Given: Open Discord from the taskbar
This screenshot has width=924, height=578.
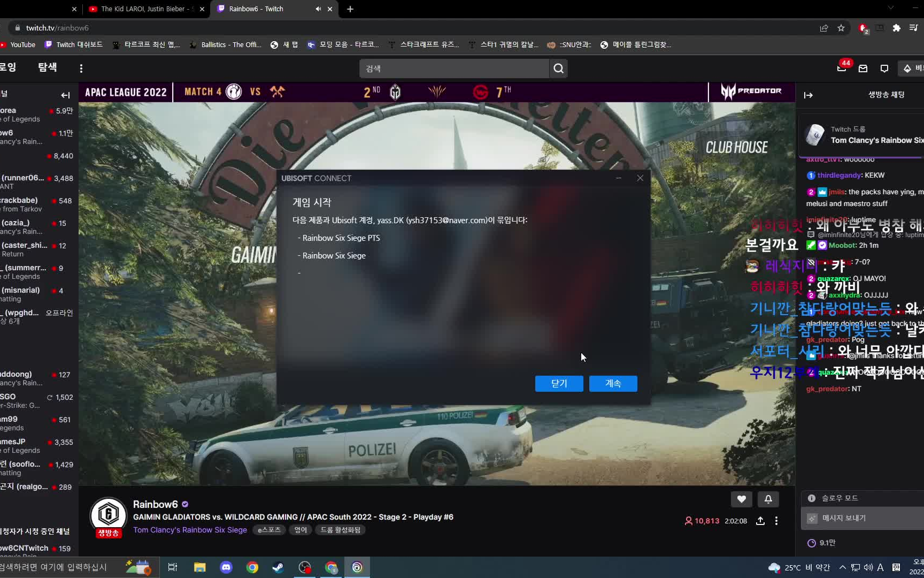Looking at the screenshot, I should [x=226, y=567].
